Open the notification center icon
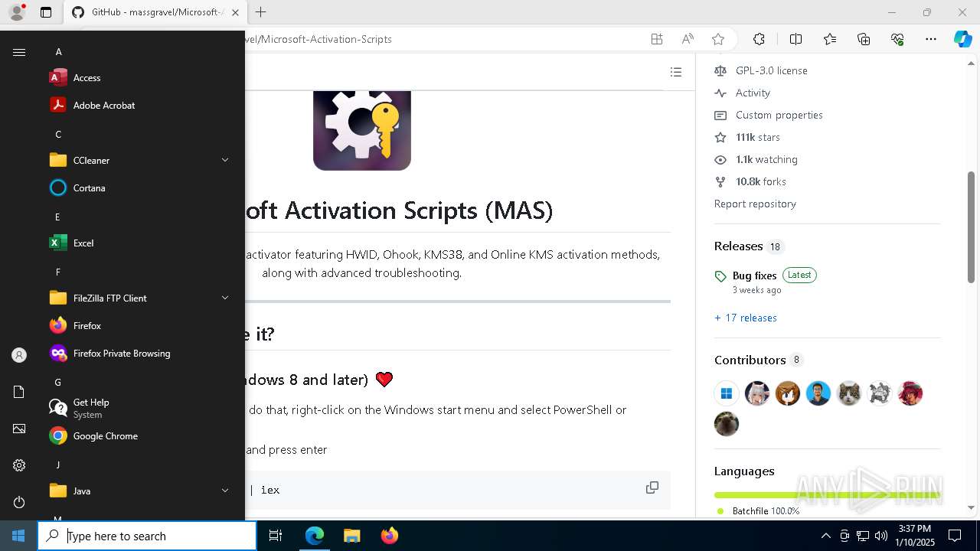980x551 pixels. pos(955,536)
